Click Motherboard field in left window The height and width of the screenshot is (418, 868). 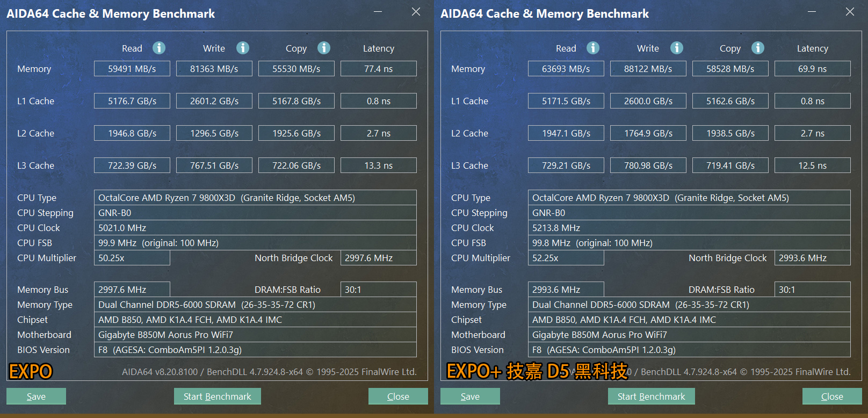(255, 335)
